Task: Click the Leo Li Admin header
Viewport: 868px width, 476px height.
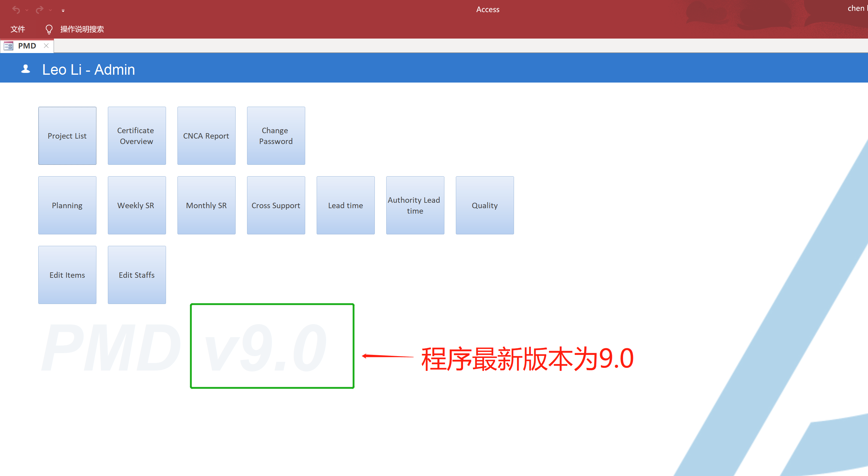Action: (89, 69)
